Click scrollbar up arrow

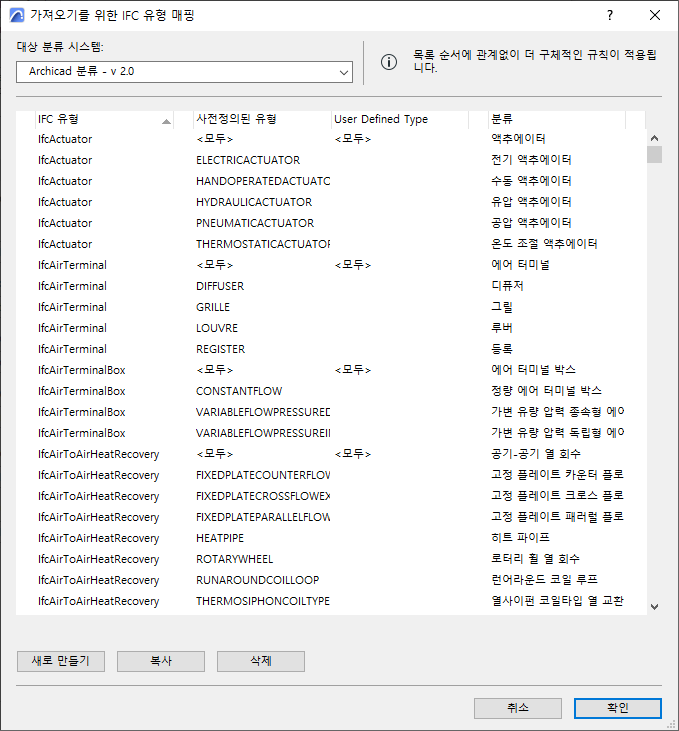[x=654, y=138]
